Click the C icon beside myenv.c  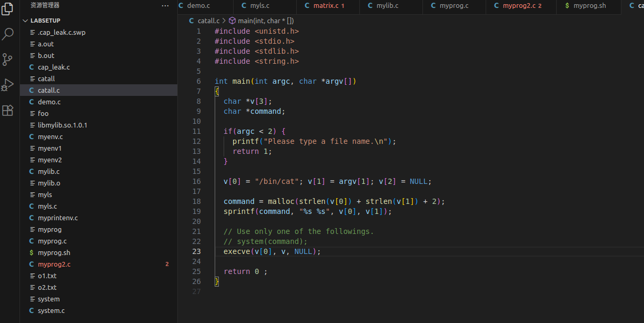(32, 136)
